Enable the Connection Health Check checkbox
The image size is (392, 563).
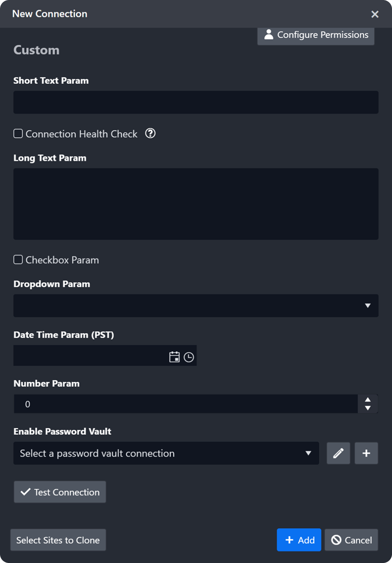18,134
